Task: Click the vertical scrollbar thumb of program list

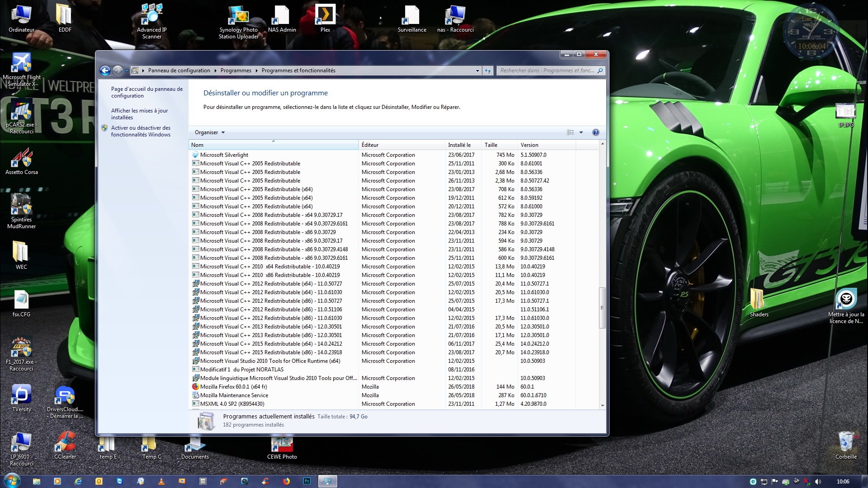Action: (x=602, y=308)
